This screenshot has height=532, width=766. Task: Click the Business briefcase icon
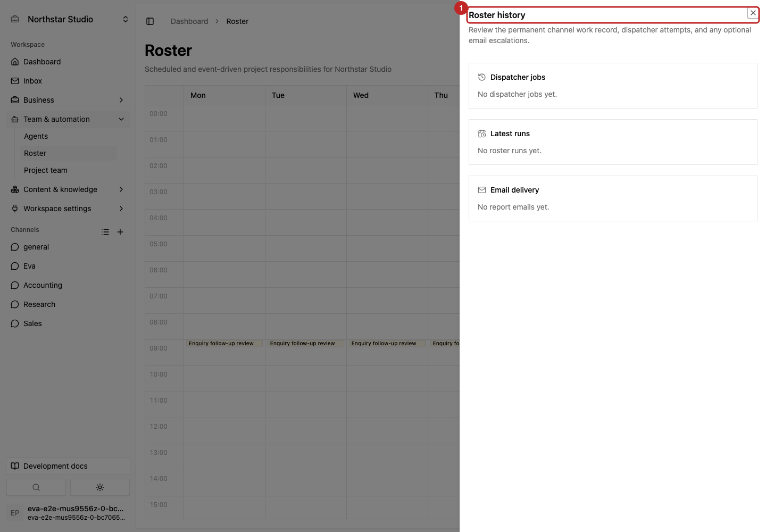[15, 100]
